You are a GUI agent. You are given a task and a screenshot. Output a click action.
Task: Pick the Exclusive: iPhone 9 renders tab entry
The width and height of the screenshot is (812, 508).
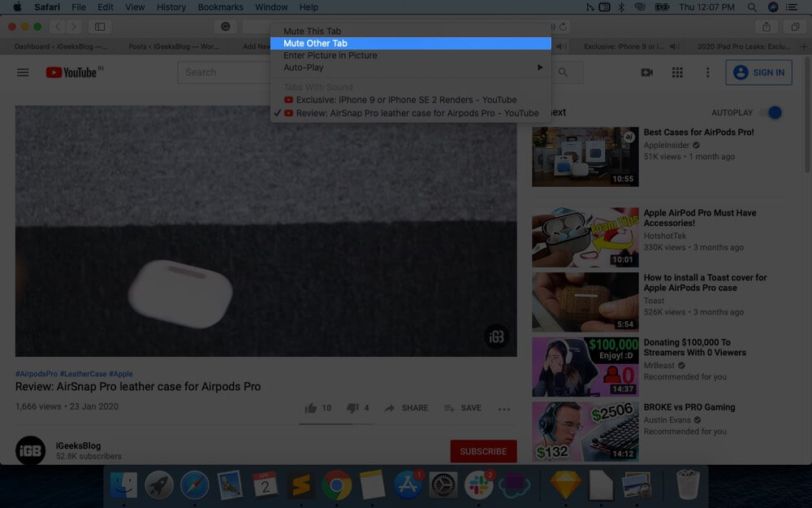[x=411, y=99]
